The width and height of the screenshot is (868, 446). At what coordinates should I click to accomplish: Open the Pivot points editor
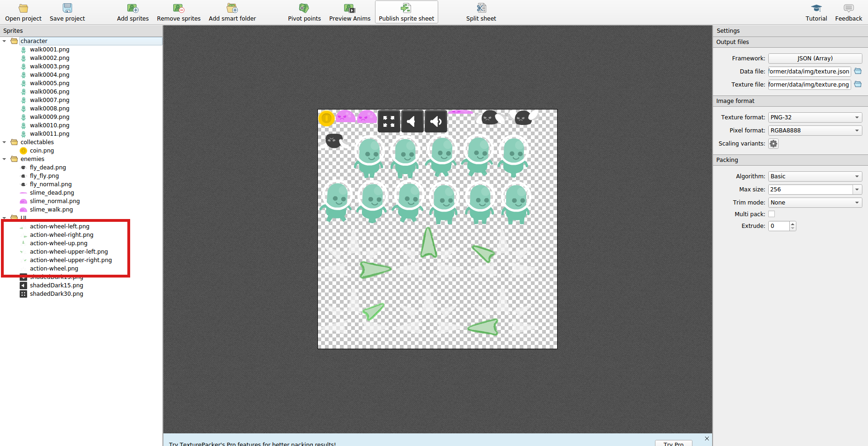click(x=304, y=12)
